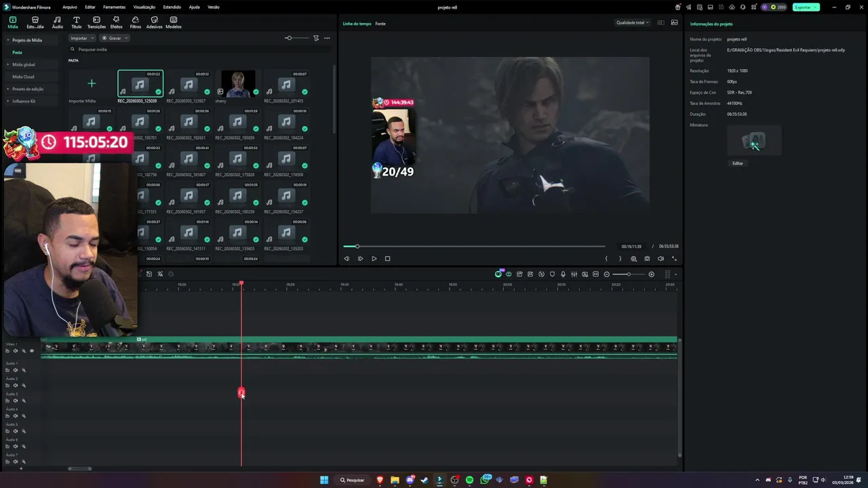The image size is (868, 488).
Task: Expand the Presets de edição section
Action: 8,89
